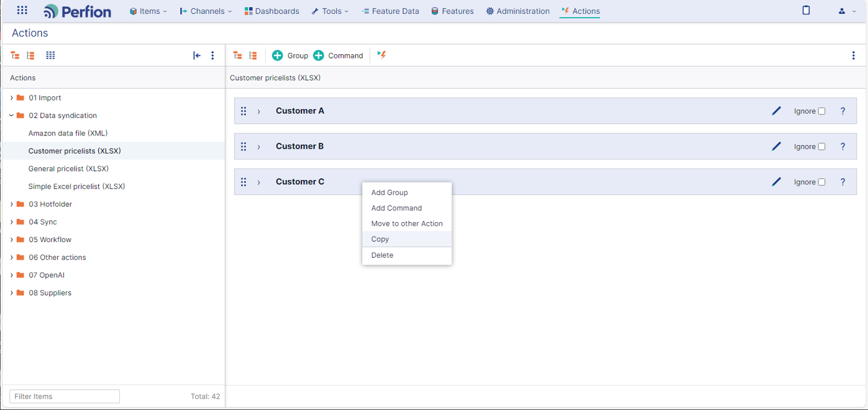
Task: Add a new Group button
Action: pos(290,55)
